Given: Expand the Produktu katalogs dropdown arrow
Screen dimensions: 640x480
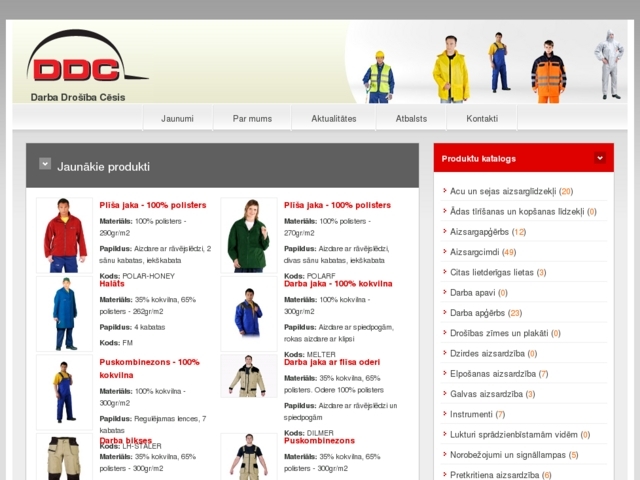Looking at the screenshot, I should click(x=599, y=158).
